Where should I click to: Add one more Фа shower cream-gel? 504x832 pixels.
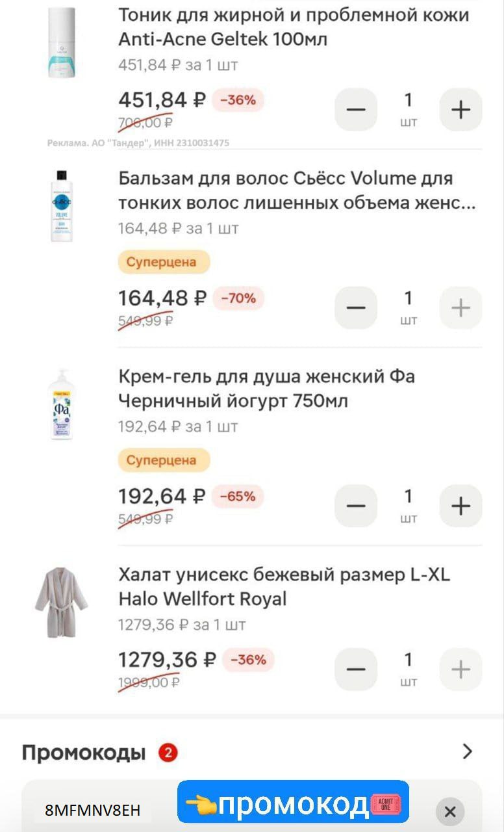pos(460,506)
